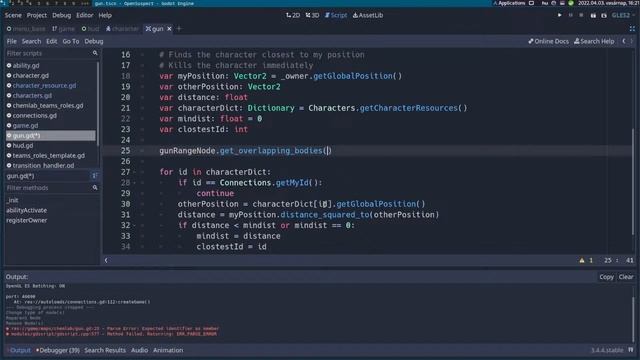Click the warning count icon

click(x=582, y=260)
